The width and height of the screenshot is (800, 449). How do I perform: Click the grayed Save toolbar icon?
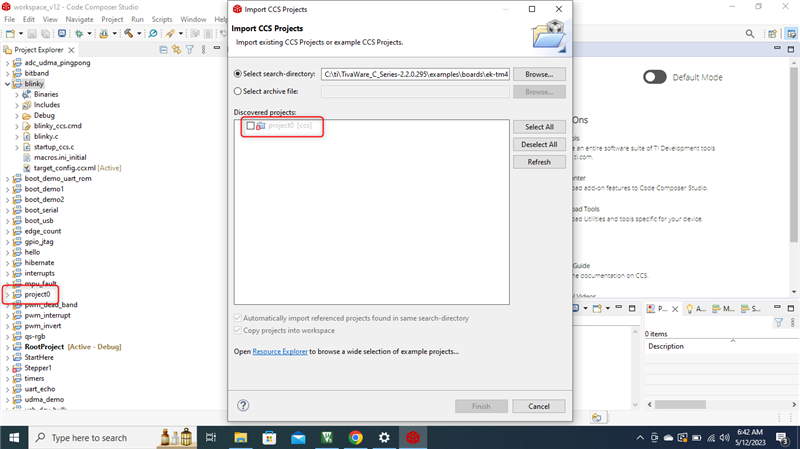(x=32, y=34)
